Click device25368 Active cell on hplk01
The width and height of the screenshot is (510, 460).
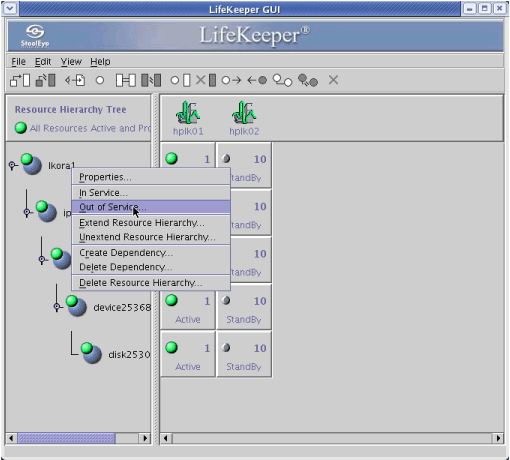coord(188,307)
